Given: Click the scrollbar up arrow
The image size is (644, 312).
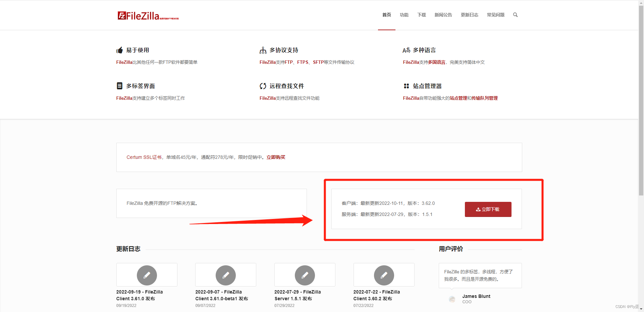Looking at the screenshot, I should (641, 3).
